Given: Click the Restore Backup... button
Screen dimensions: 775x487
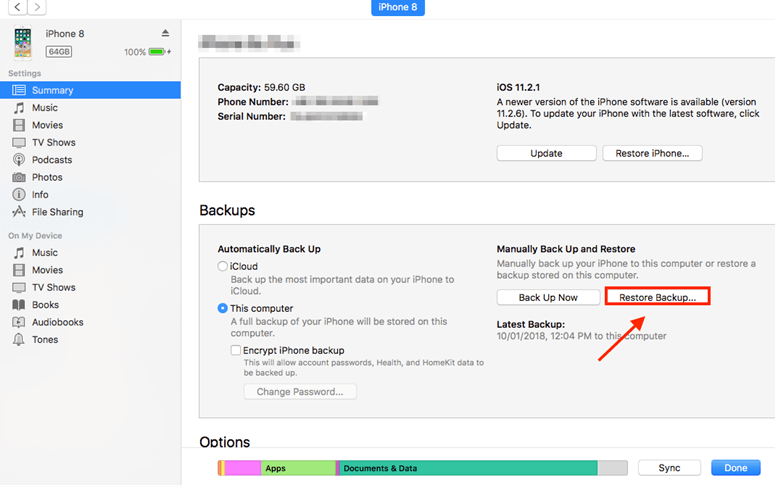Looking at the screenshot, I should tap(657, 297).
